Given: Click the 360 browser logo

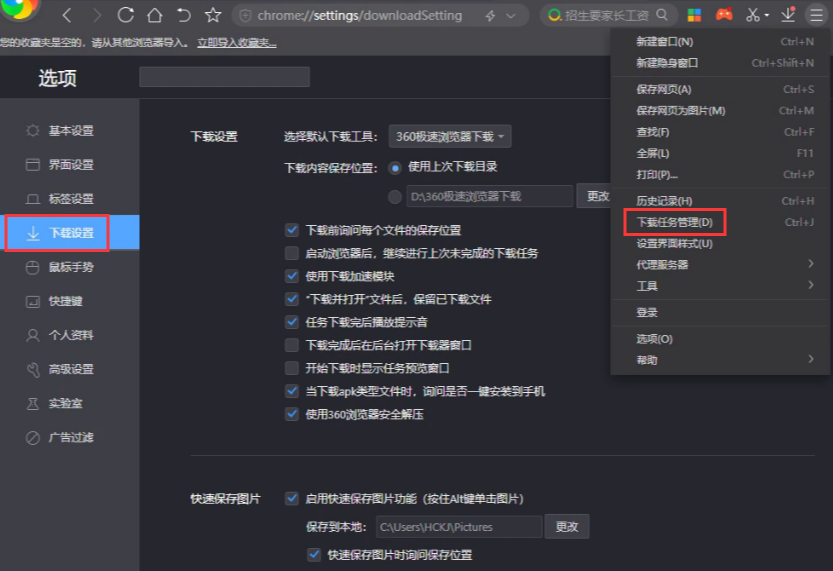Looking at the screenshot, I should tap(19, 8).
